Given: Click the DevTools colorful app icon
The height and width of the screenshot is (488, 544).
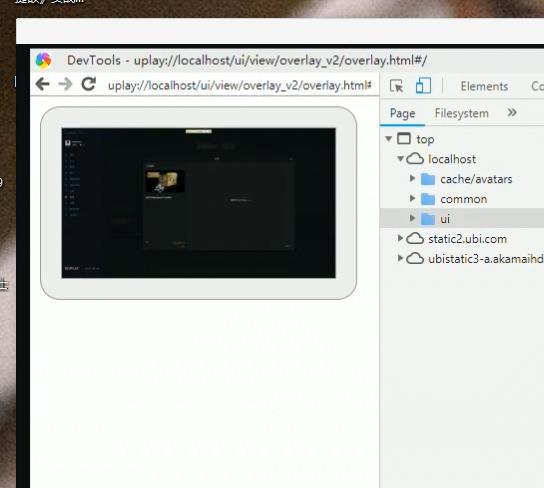Looking at the screenshot, I should click(43, 60).
